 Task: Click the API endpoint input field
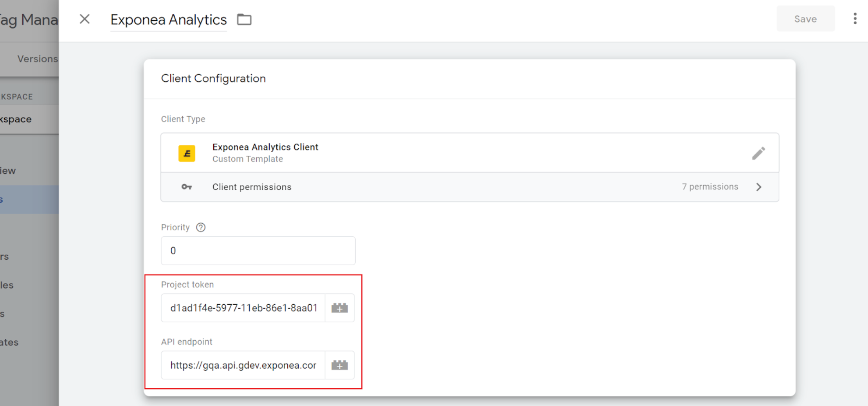243,365
